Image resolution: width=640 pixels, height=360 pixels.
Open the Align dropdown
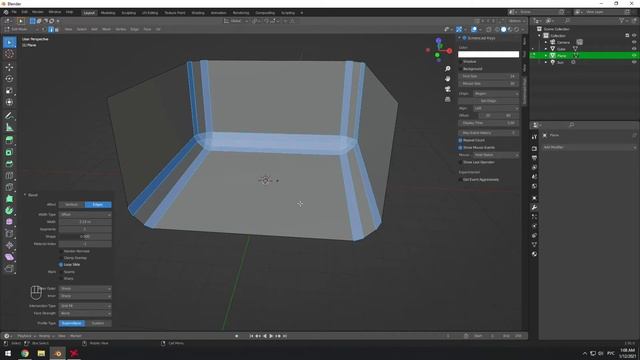[x=496, y=108]
